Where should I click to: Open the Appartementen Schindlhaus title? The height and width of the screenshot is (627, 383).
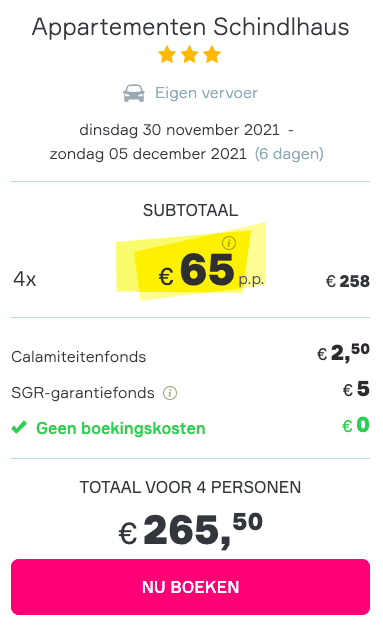[191, 27]
